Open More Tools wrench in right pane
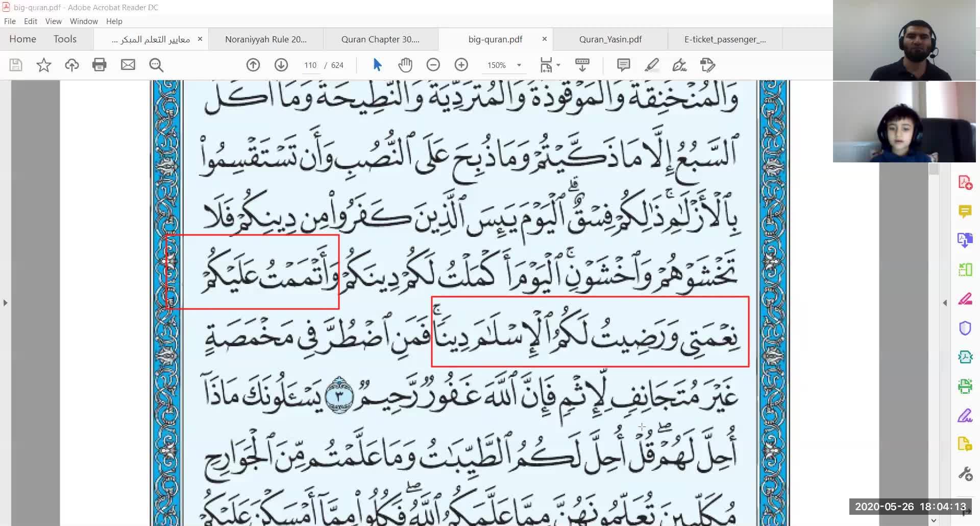980x526 pixels. (x=965, y=474)
